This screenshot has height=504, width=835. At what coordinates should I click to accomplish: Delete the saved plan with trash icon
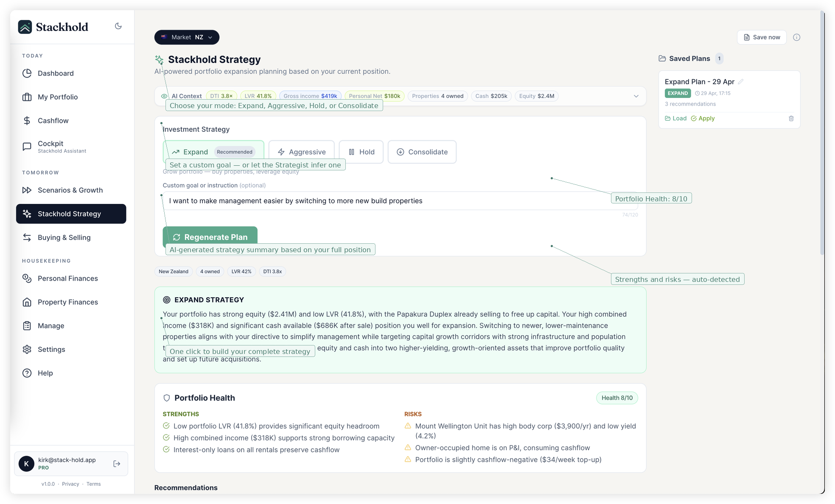coord(791,119)
